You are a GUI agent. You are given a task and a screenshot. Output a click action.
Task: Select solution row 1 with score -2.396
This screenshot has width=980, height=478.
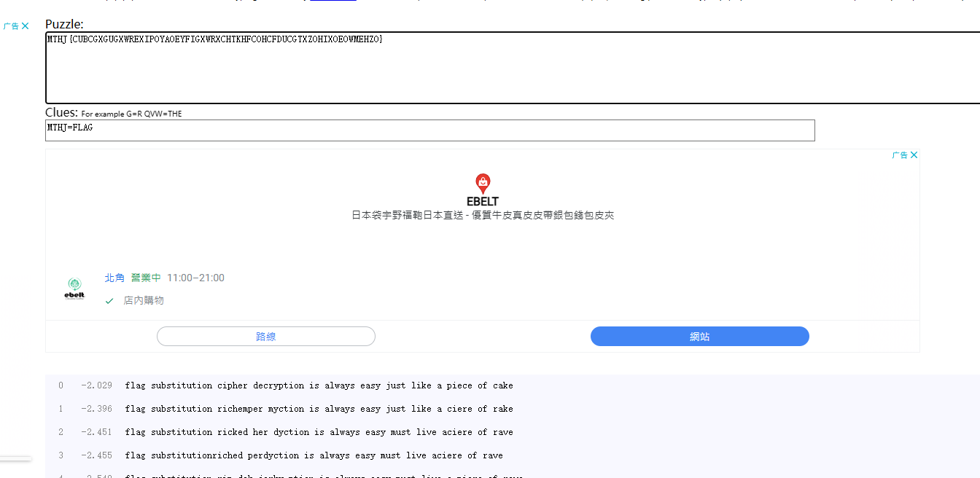[x=319, y=409]
